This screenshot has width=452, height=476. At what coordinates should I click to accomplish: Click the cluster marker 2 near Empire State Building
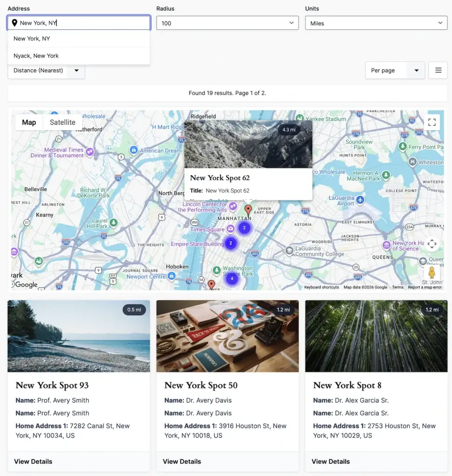click(x=231, y=243)
